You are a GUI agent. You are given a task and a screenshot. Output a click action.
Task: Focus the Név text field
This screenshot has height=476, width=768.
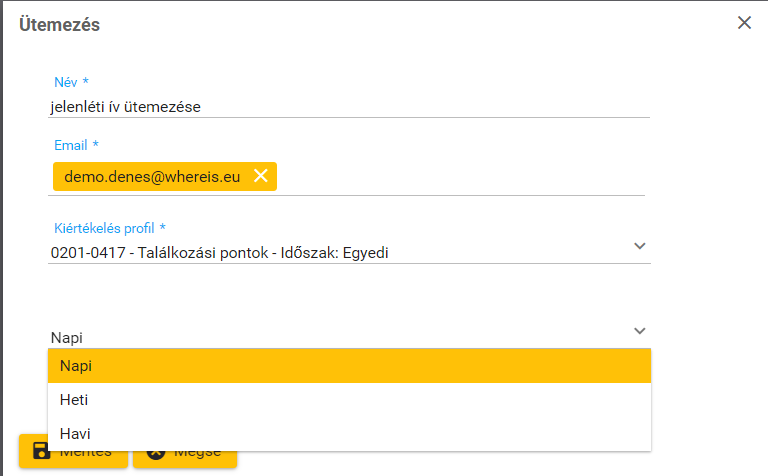349,105
